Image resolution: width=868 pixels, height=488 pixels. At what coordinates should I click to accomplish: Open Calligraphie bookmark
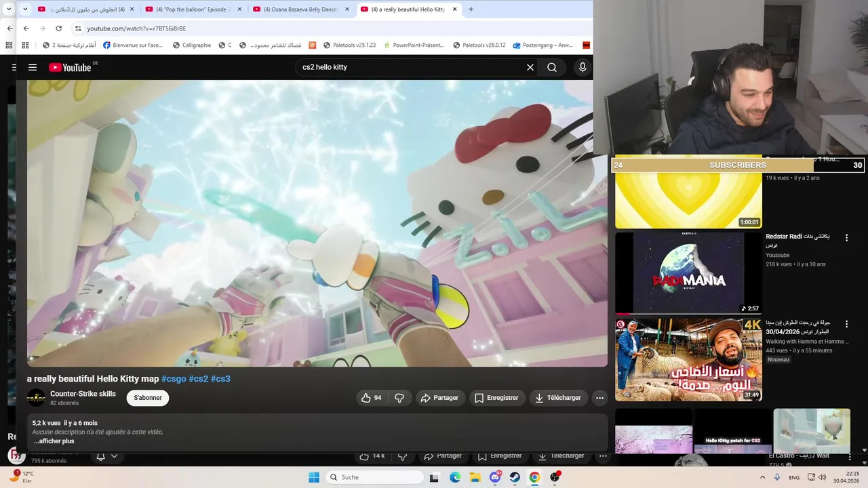[x=192, y=45]
